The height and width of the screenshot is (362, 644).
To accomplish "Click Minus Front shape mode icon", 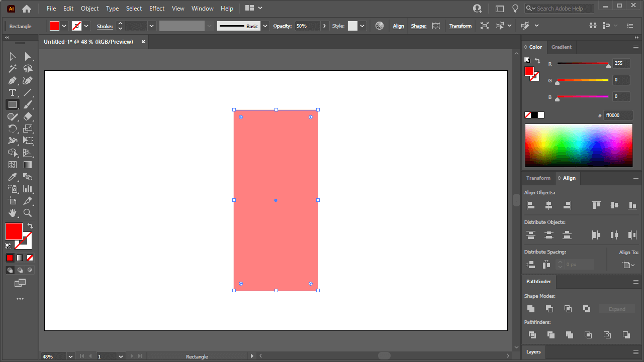I will [549, 309].
